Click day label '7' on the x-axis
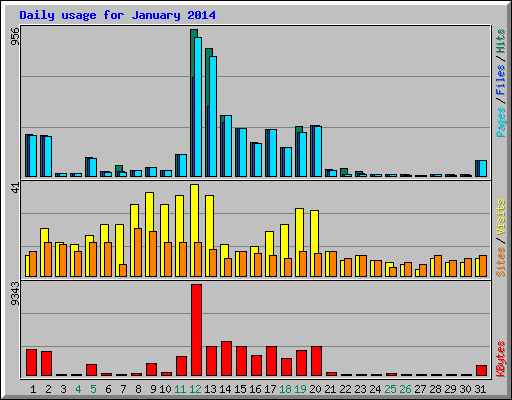512x400 pixels. 123,389
